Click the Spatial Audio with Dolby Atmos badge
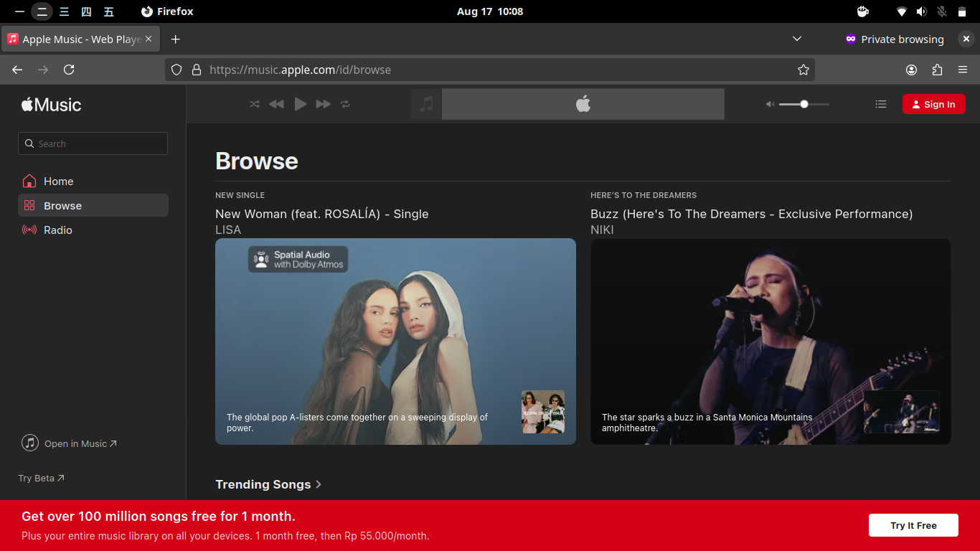The image size is (980, 551). tap(298, 260)
